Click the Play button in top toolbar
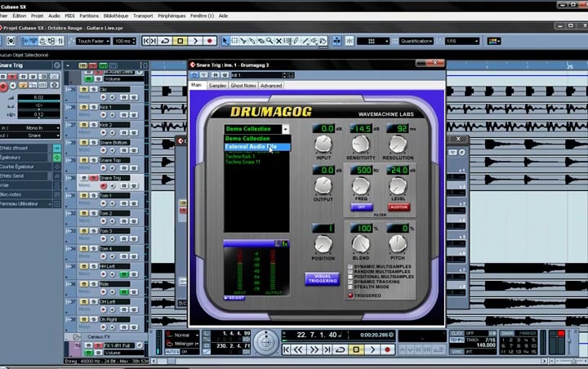 (195, 41)
